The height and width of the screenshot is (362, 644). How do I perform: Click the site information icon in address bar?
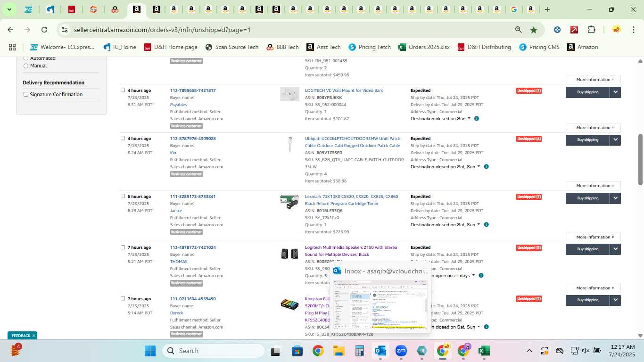click(65, 30)
